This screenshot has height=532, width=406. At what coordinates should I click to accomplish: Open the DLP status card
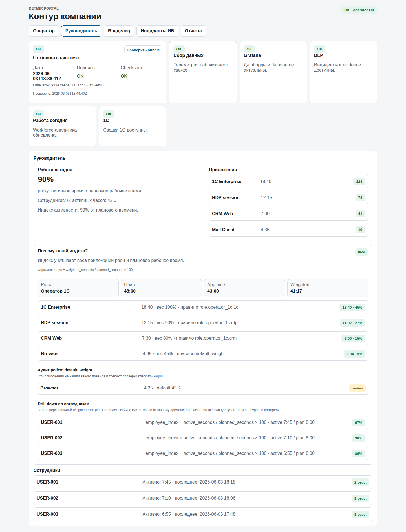343,72
